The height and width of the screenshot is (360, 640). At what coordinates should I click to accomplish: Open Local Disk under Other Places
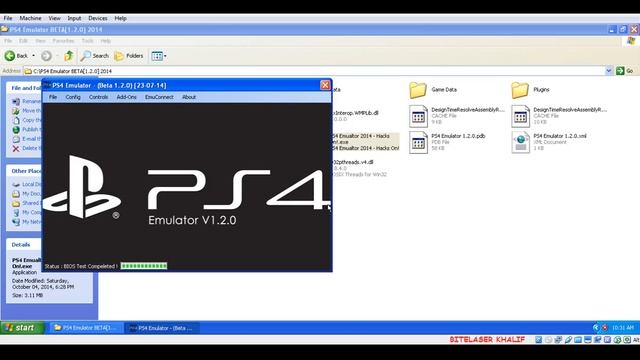click(x=27, y=184)
